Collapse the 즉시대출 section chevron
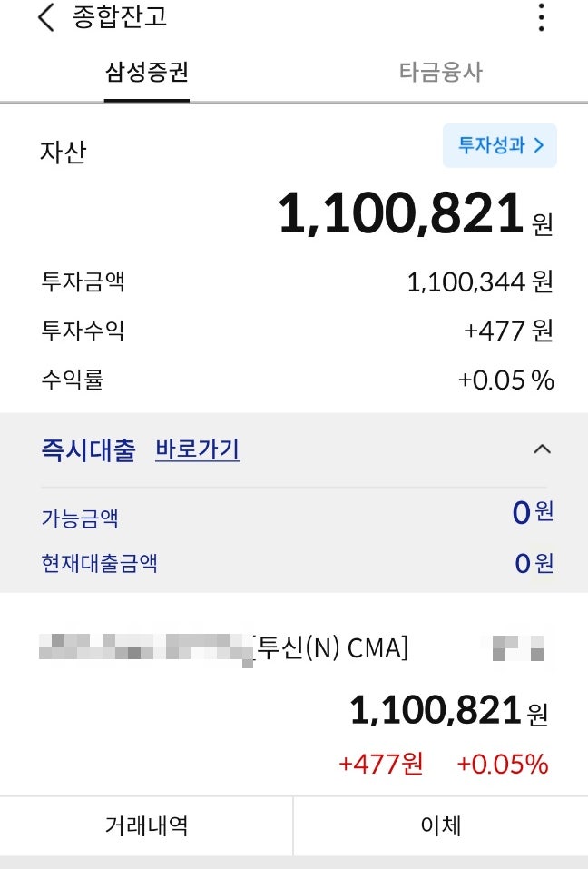 coord(542,449)
